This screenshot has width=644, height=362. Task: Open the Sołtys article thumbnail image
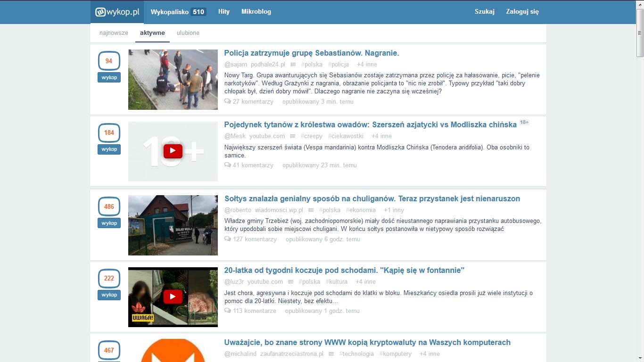click(x=173, y=225)
